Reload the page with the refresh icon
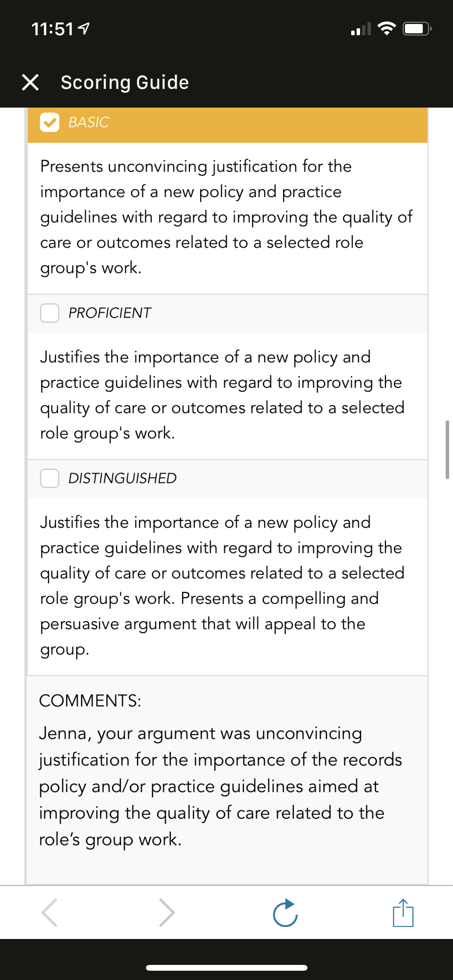 point(285,913)
